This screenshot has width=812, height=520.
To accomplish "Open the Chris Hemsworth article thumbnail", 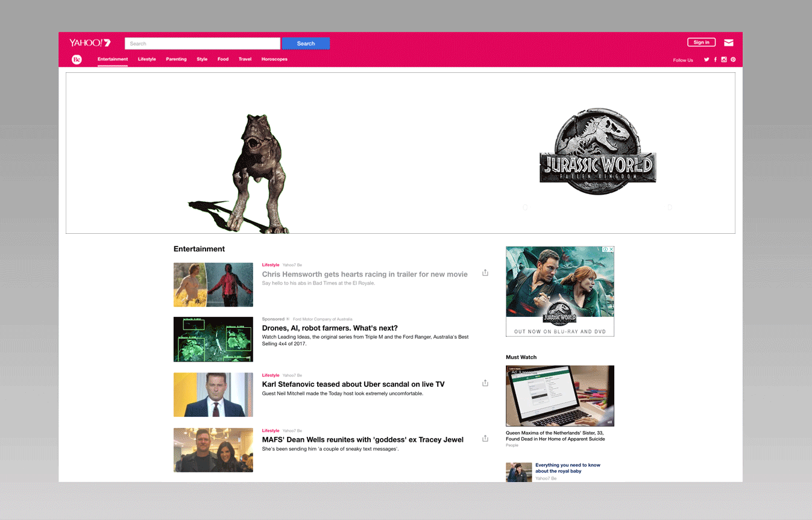I will coord(213,284).
